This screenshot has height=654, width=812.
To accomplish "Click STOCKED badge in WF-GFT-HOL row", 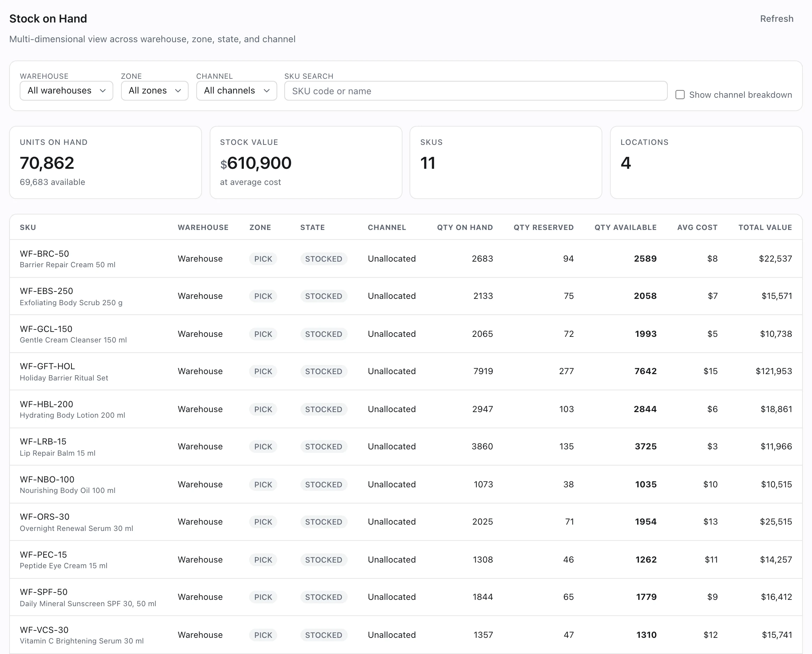I will click(x=323, y=371).
